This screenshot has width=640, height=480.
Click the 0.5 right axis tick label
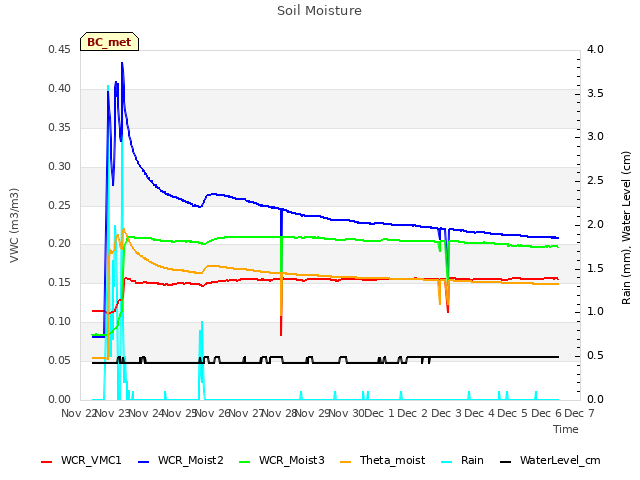[595, 356]
